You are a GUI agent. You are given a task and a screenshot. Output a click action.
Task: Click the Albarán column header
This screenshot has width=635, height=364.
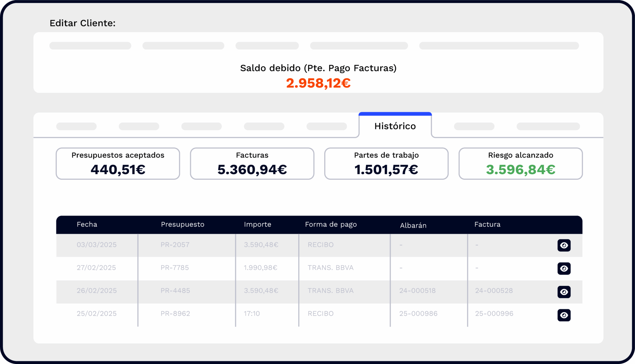tap(413, 226)
